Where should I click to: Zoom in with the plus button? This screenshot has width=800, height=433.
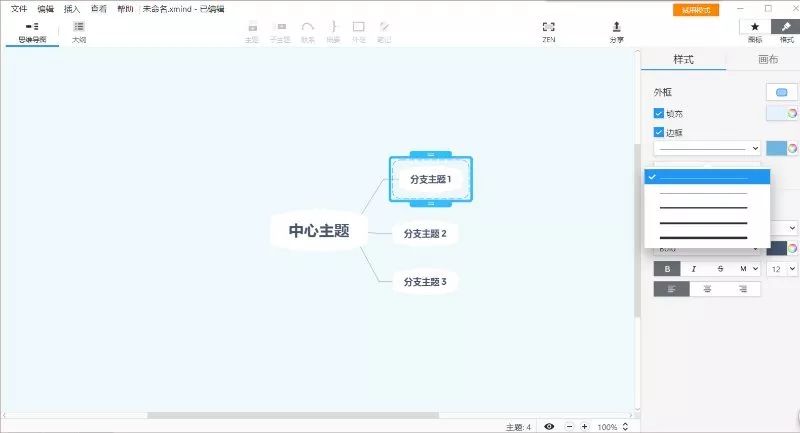tap(585, 426)
